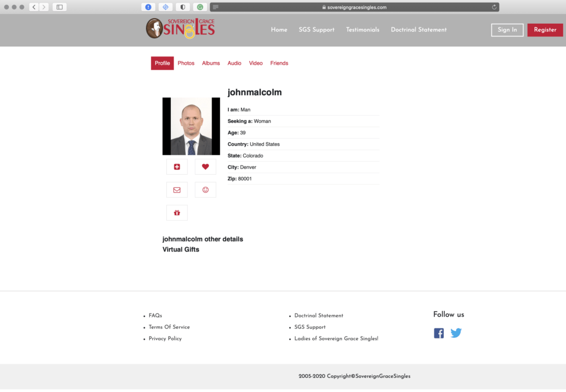Open the Video tab
566x392 pixels.
coord(256,63)
